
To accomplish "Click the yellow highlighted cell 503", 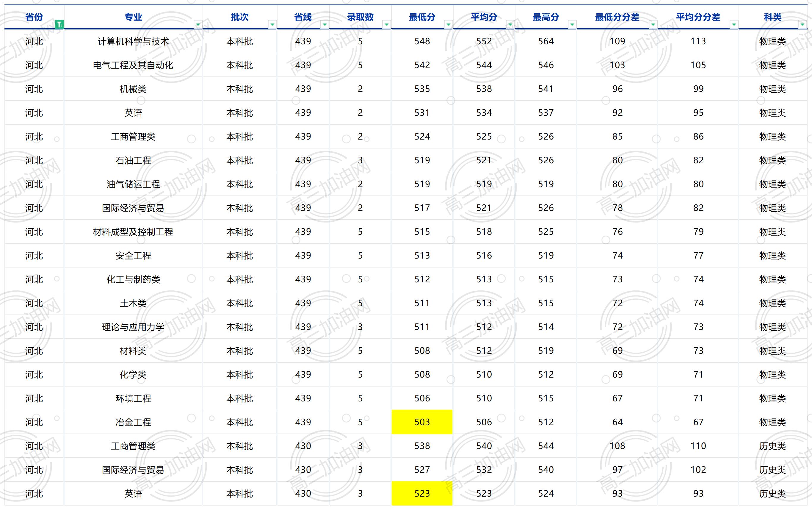I will pyautogui.click(x=422, y=422).
